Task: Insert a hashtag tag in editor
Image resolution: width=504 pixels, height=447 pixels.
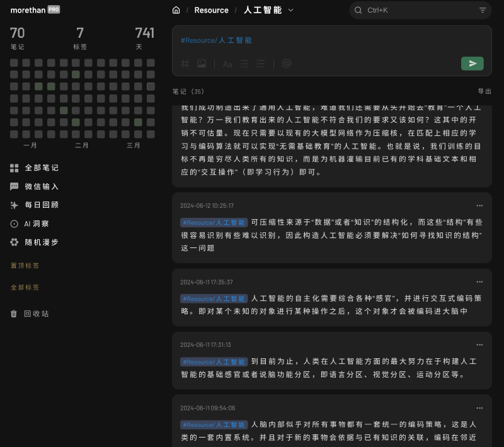Action: [x=185, y=64]
